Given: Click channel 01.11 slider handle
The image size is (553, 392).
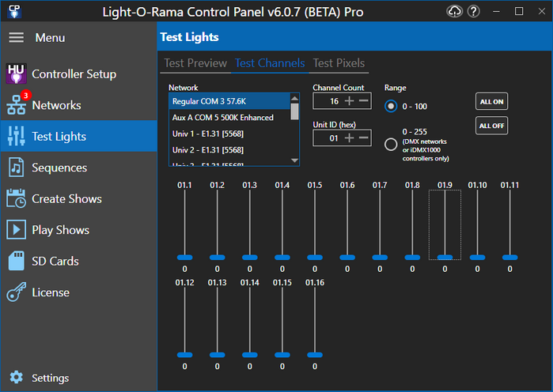Looking at the screenshot, I should point(509,258).
